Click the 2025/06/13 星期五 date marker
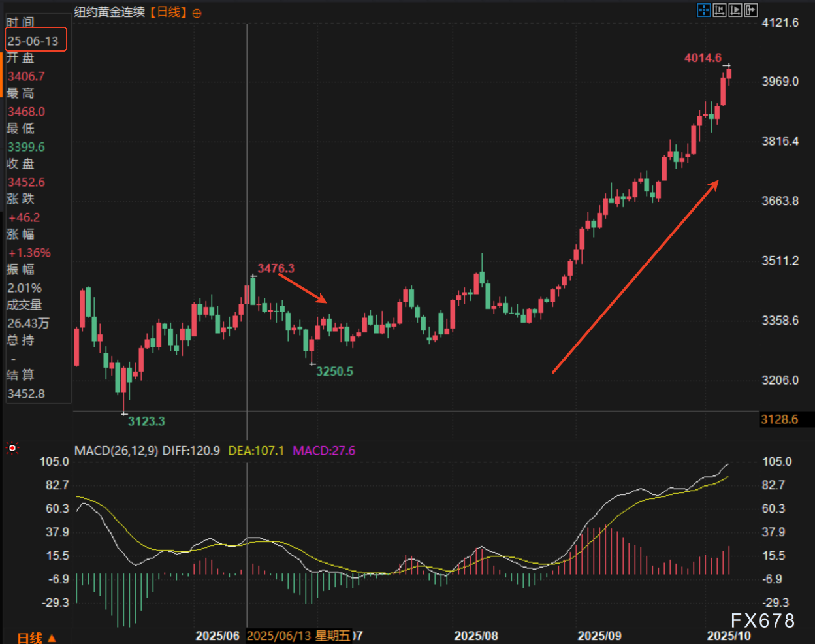This screenshot has height=644, width=815. coord(298,636)
